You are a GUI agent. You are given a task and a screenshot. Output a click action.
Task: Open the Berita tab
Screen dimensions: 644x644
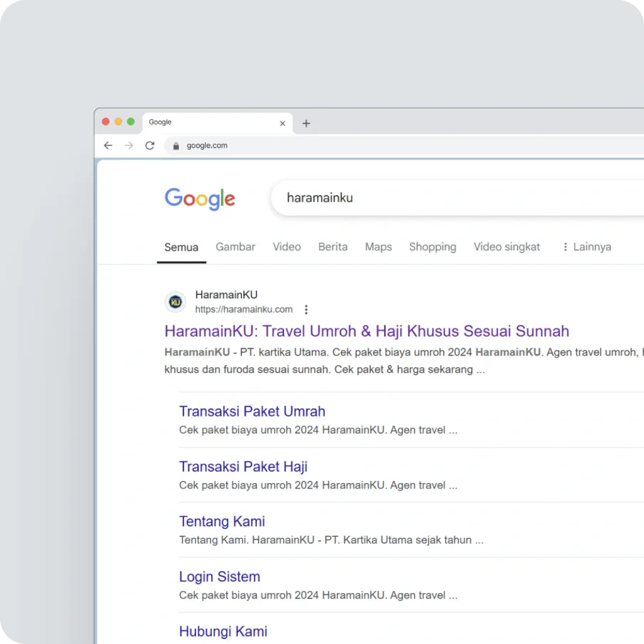pos(333,247)
